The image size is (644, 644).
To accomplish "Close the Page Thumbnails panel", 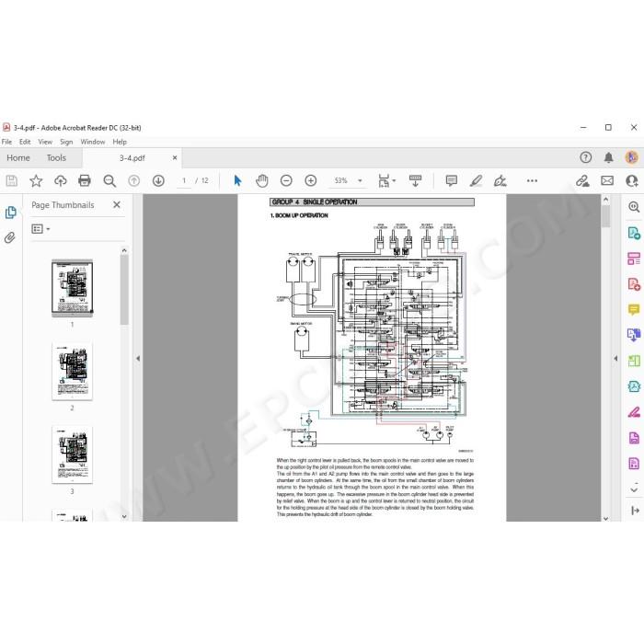I will tap(117, 204).
